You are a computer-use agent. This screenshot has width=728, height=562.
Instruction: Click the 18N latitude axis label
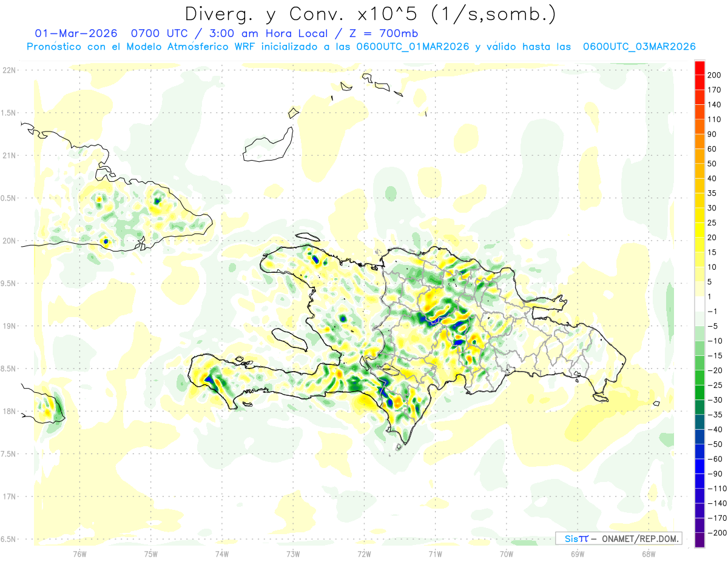(8, 411)
